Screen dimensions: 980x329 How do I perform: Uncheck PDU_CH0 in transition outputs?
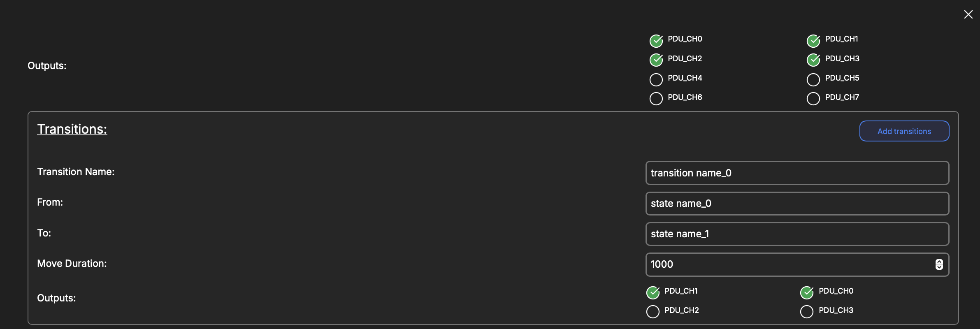tap(807, 293)
